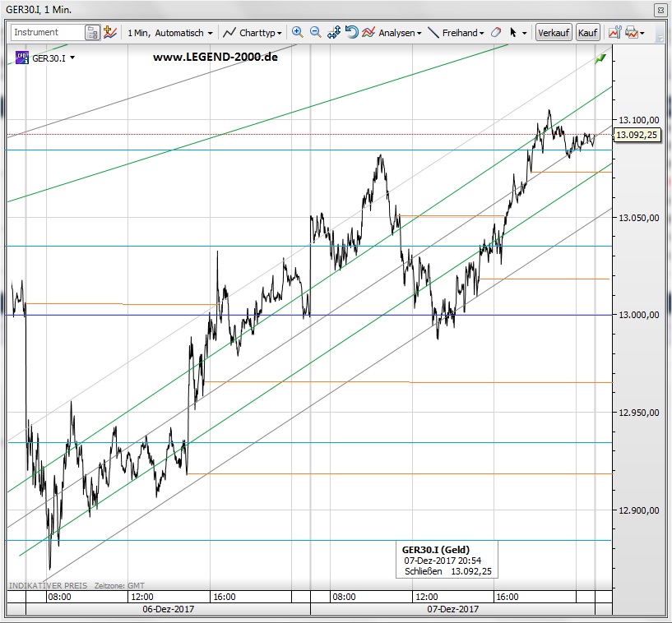Open the chart settings wrench icon
Screen dimensions: 672x623
[x=615, y=33]
